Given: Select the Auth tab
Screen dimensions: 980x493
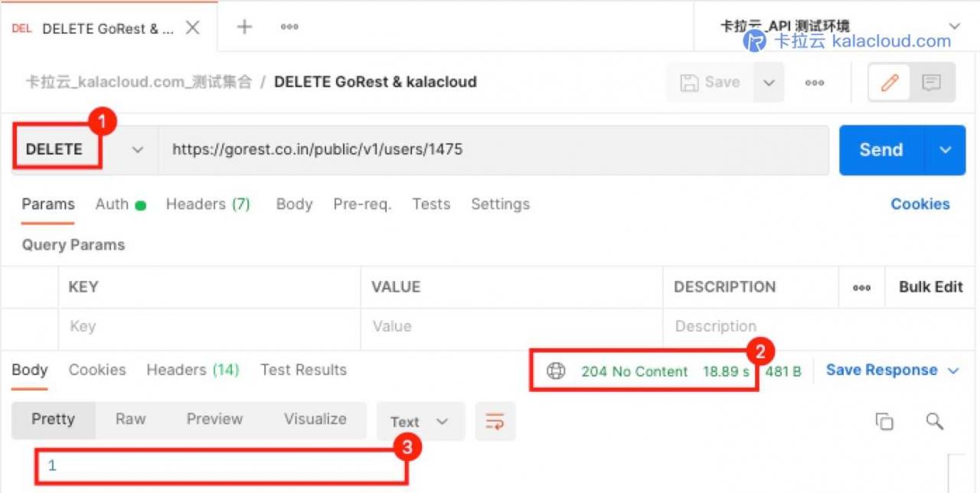Looking at the screenshot, I should tap(120, 204).
